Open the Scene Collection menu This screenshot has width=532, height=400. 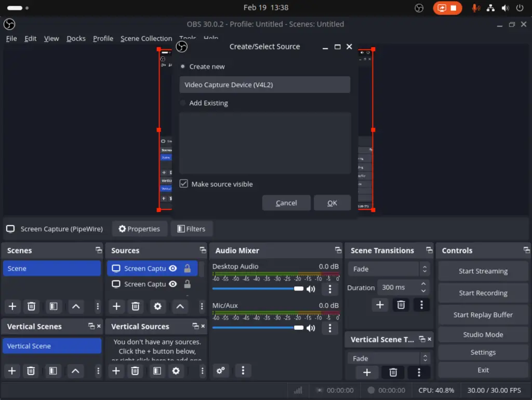tap(146, 38)
